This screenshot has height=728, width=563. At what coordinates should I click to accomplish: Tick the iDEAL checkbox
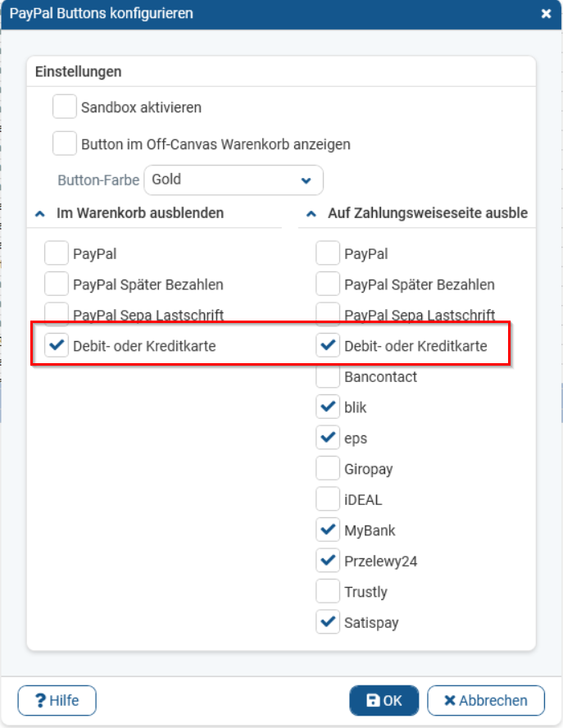click(x=328, y=499)
